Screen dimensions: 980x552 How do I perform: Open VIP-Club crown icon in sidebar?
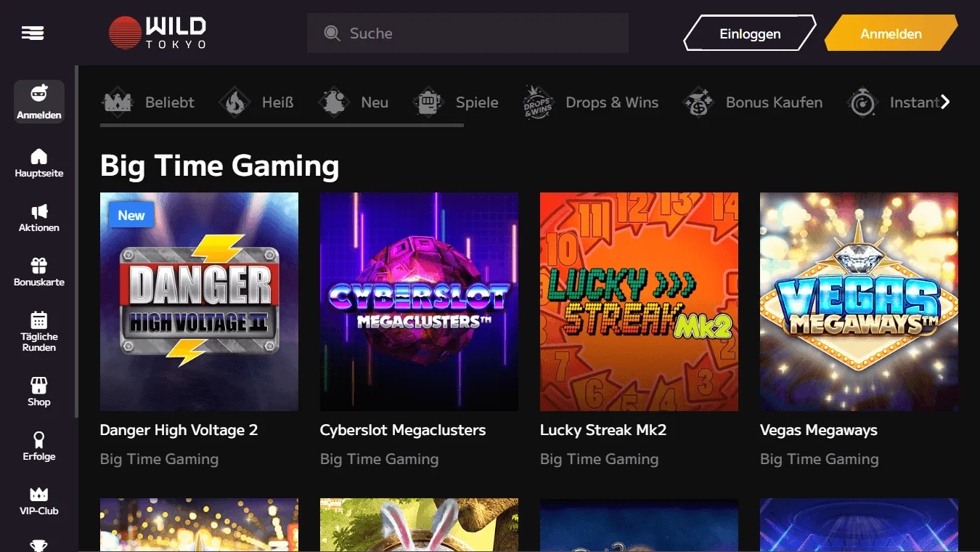tap(39, 500)
